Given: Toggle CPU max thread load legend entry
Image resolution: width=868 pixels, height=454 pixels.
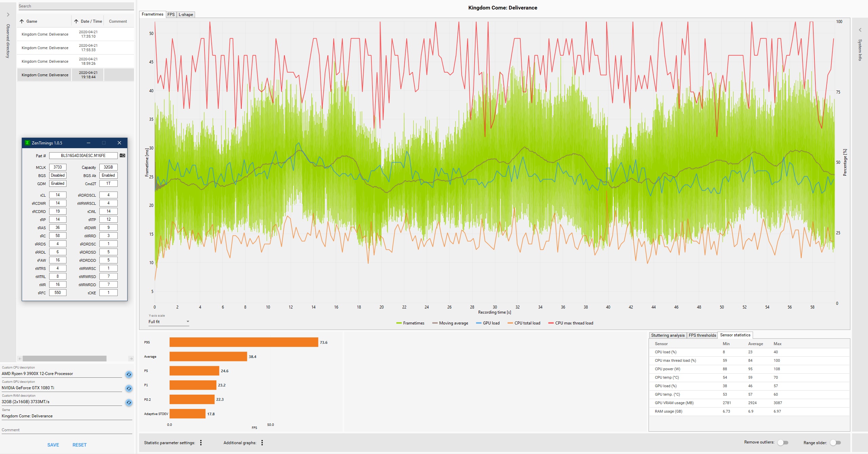Looking at the screenshot, I should click(571, 323).
